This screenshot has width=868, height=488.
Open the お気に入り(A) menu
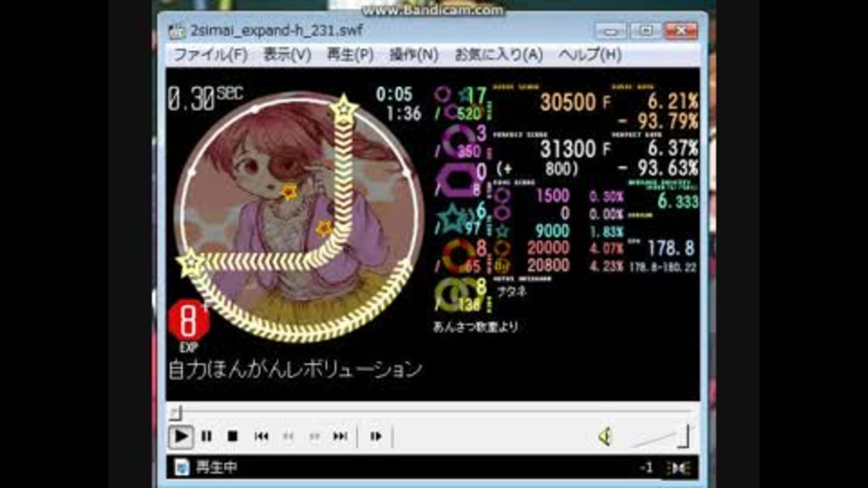[x=498, y=54]
